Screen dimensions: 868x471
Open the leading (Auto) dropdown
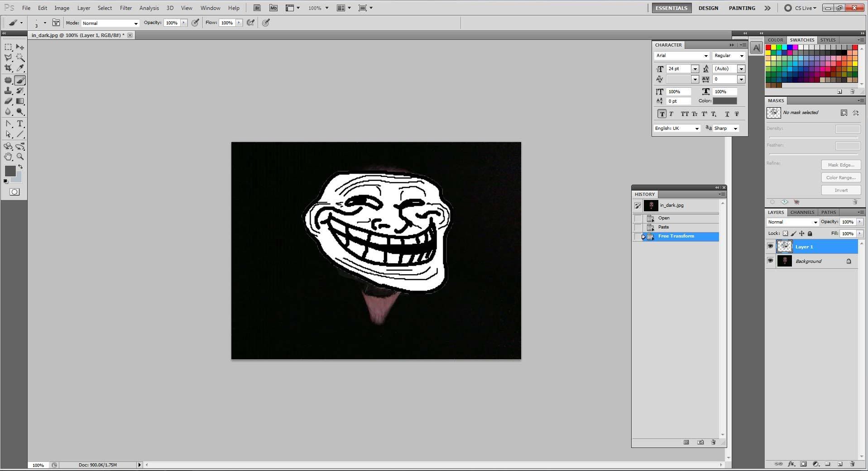[741, 69]
